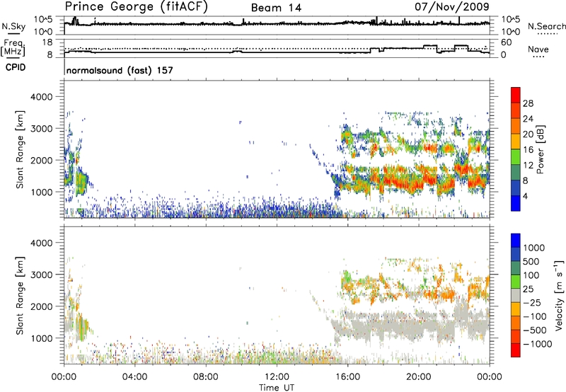Viewport: 566px width, 392px height.
Task: Click the "Power [dB]" colorbar title
Action: pyautogui.click(x=540, y=149)
